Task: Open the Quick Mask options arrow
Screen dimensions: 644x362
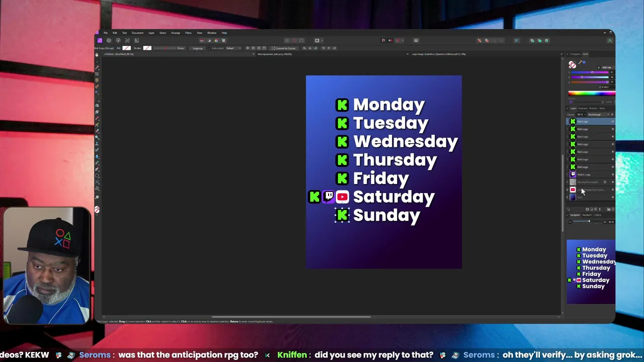Action: 322,40
